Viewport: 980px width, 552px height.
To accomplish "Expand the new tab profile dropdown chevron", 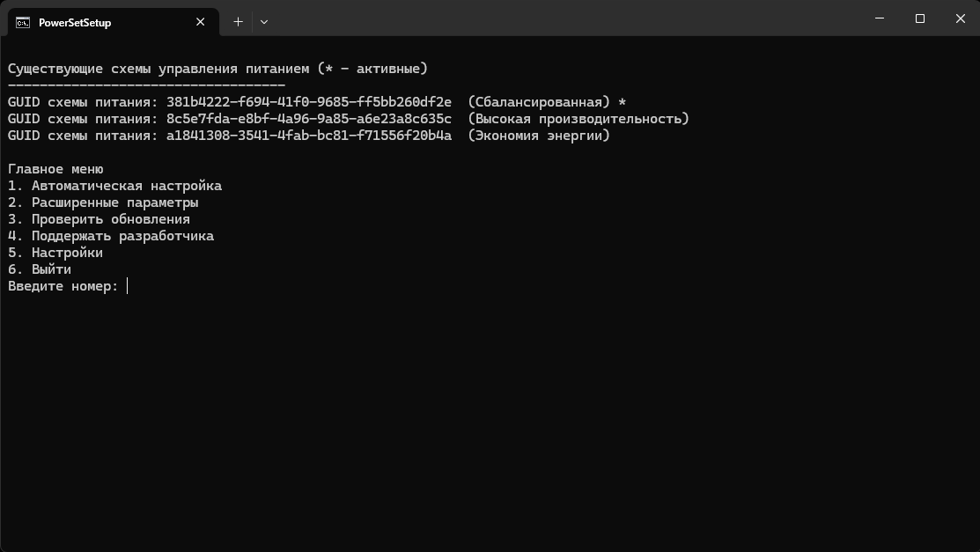I will (263, 22).
